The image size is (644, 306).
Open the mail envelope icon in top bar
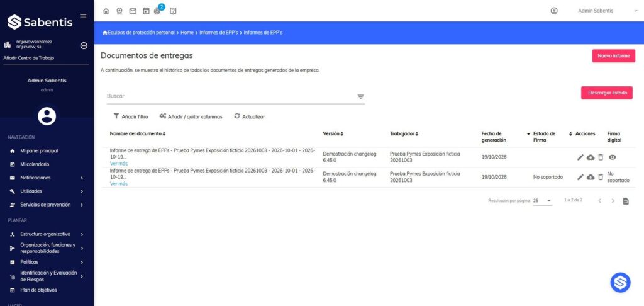point(133,11)
